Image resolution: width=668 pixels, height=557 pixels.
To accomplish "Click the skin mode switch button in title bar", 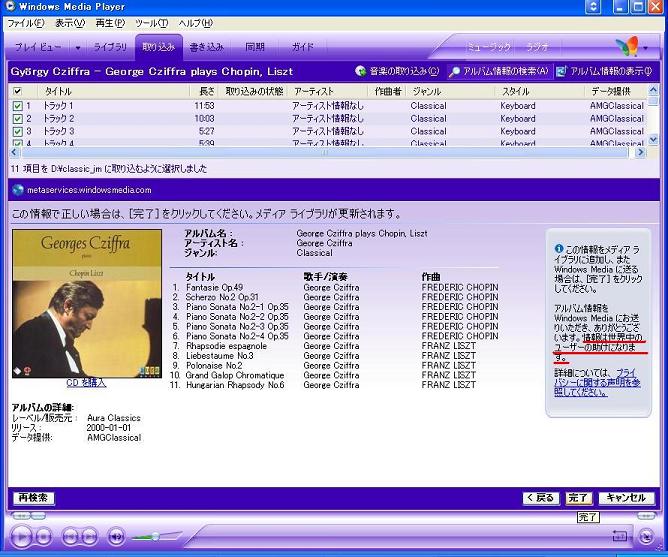I will pos(593,6).
